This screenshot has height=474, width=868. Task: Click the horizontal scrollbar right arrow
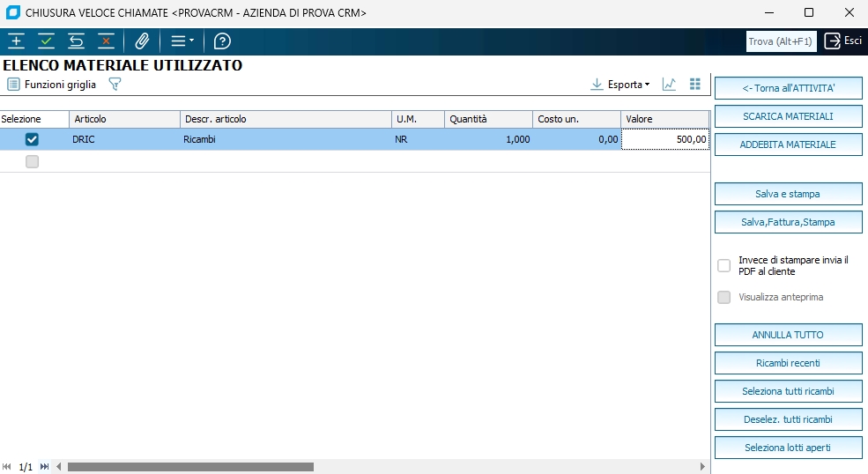click(702, 467)
